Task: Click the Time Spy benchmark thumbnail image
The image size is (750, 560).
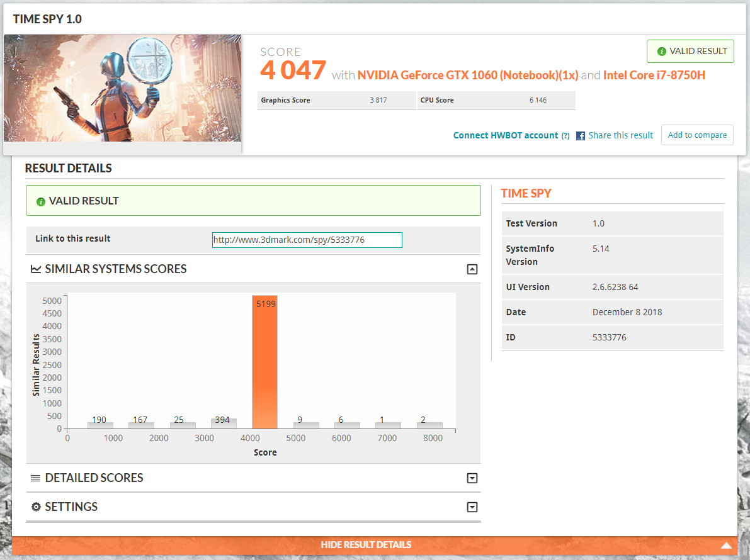Action: [122, 88]
